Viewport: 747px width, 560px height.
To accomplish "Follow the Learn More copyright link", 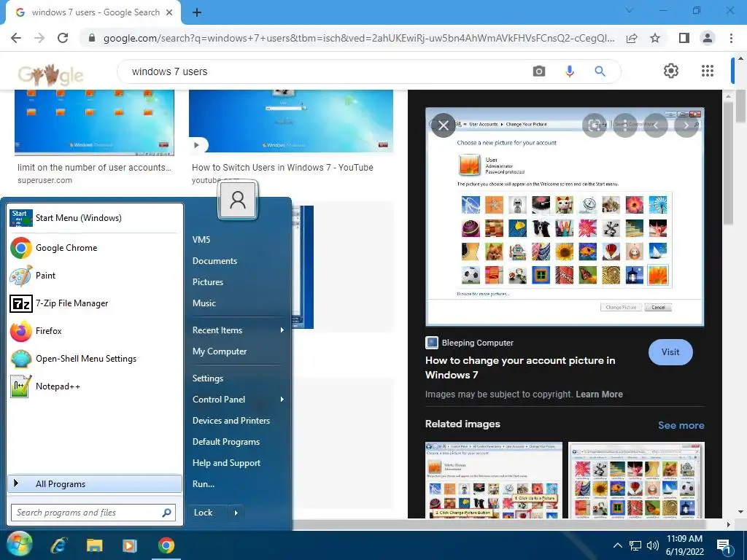I will 599,394.
